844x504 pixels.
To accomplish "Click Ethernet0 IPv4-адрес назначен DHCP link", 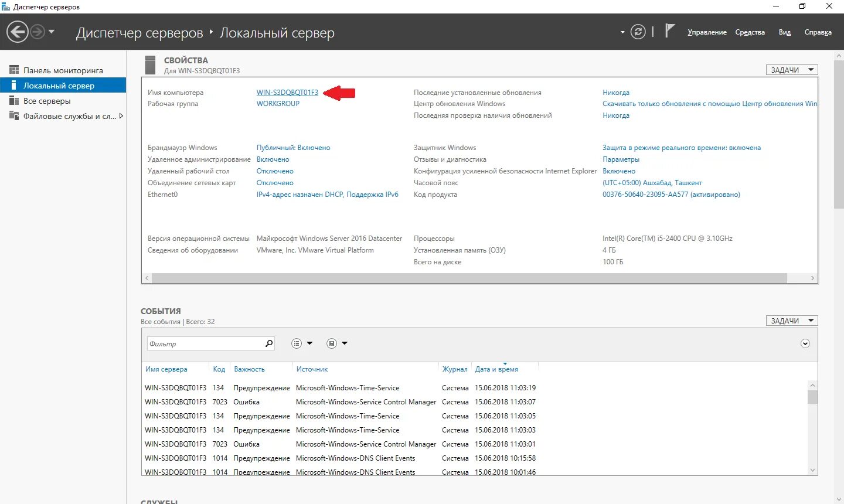I will coord(328,195).
